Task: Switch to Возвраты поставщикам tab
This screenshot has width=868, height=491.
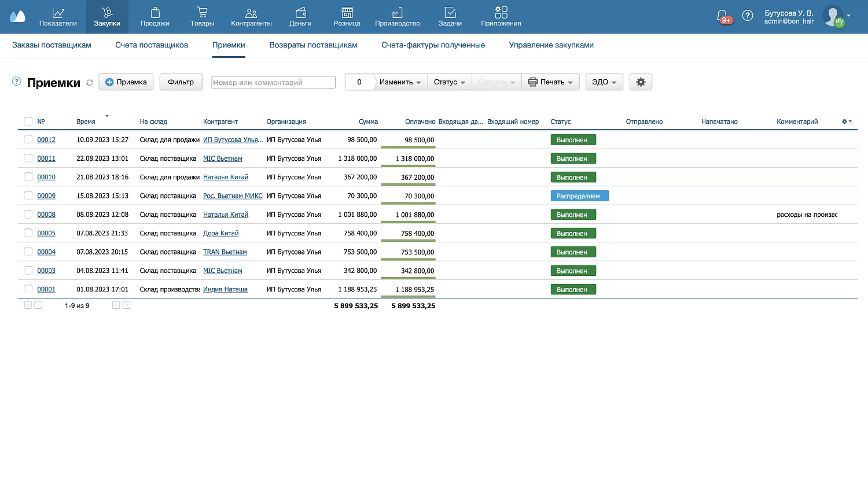Action: click(313, 45)
